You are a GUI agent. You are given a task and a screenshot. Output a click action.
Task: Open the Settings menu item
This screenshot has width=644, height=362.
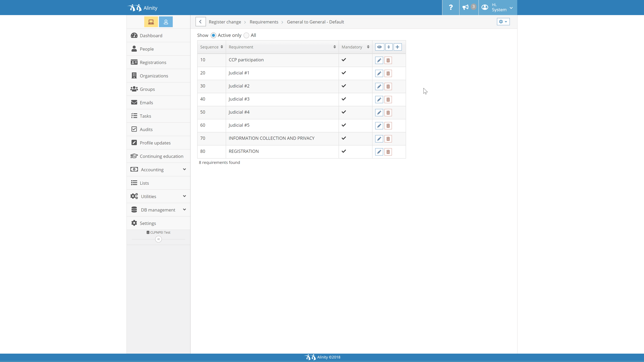click(158, 223)
